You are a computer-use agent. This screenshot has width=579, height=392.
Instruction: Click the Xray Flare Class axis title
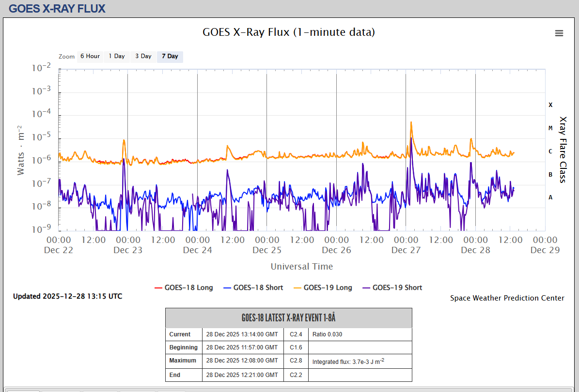[563, 150]
